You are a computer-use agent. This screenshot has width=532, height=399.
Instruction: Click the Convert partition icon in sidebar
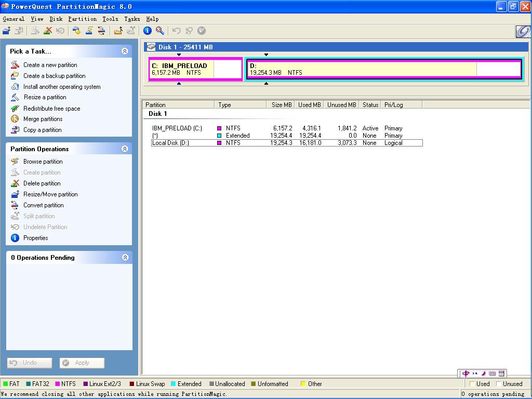[15, 205]
